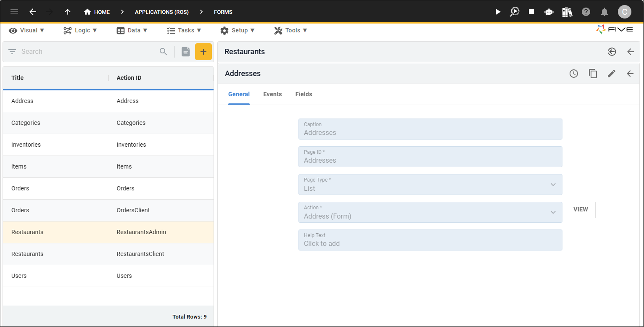644x327 pixels.
Task: Click the notifications bell icon
Action: (604, 12)
